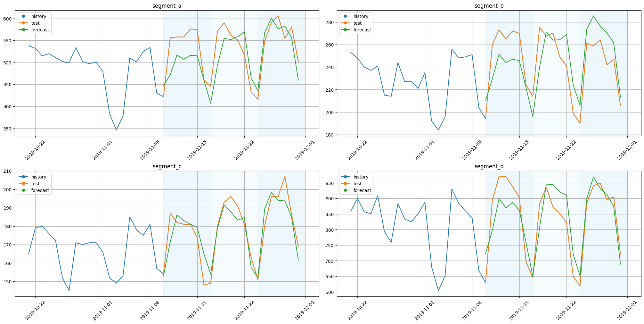Viewport: 644px width, 324px height.
Task: Click the 600 y-axis label in segment_a
Action: pyautogui.click(x=8, y=19)
